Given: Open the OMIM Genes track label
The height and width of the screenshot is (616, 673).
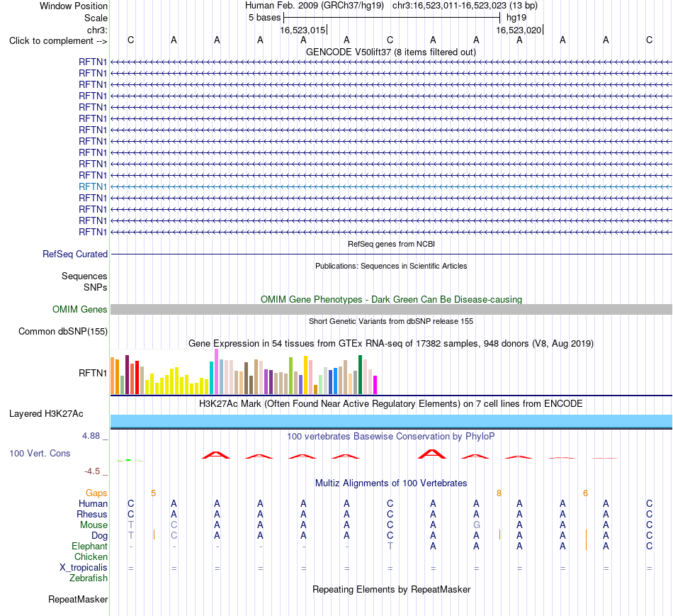Looking at the screenshot, I should click(x=80, y=309).
